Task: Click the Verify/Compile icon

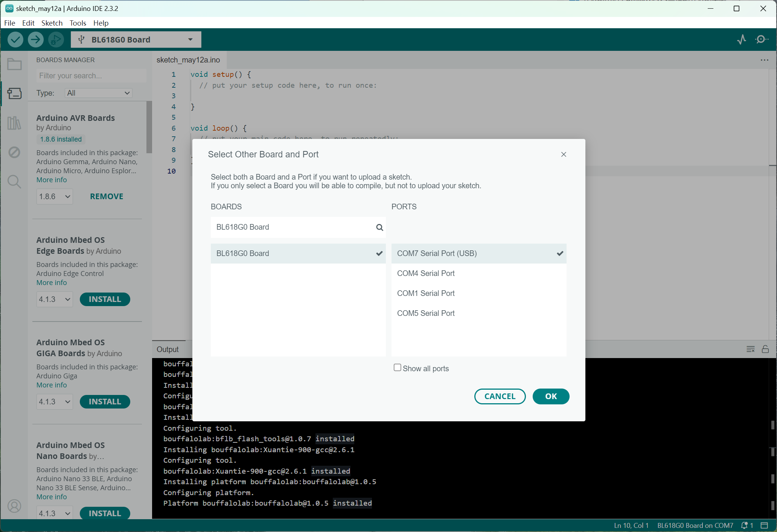Action: pos(15,40)
